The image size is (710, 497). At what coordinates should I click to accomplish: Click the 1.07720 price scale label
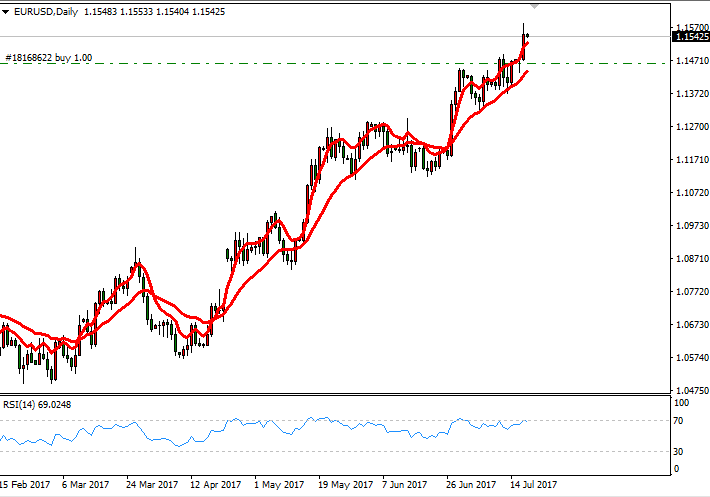[x=692, y=292]
